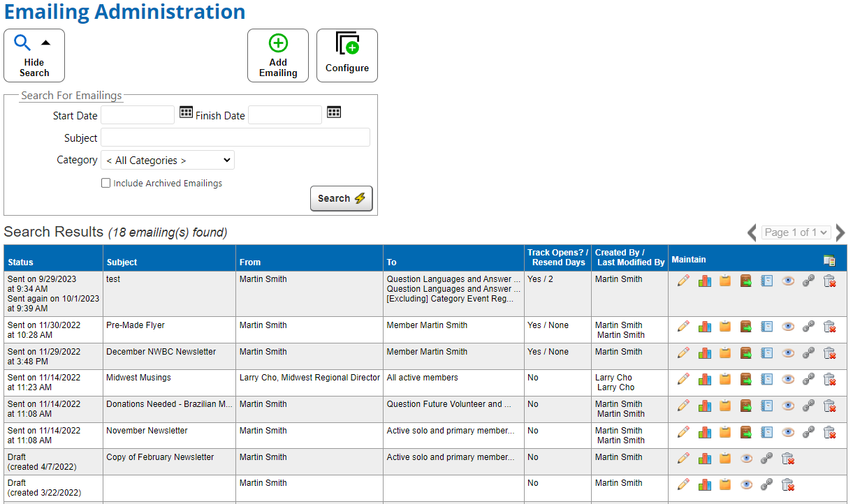Preview the bottom Draft emailing with its eye icon

pos(746,484)
